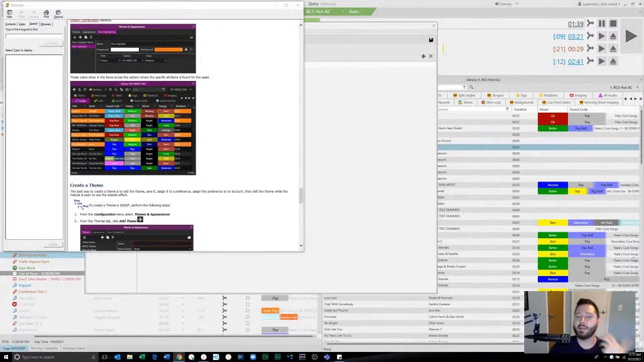Tick the checkbox on the Live News VT 3 row
This screenshot has width=644, height=362.
[248, 323]
